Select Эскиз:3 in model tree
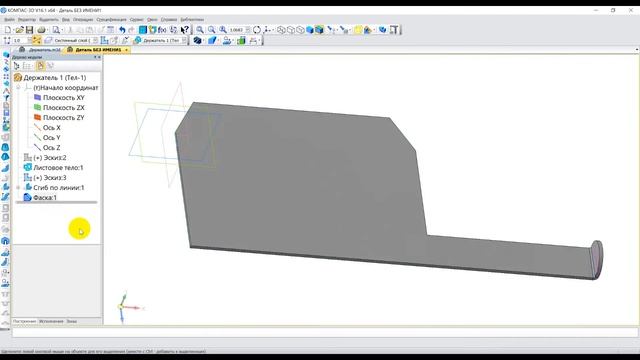The image size is (640, 360). point(49,178)
